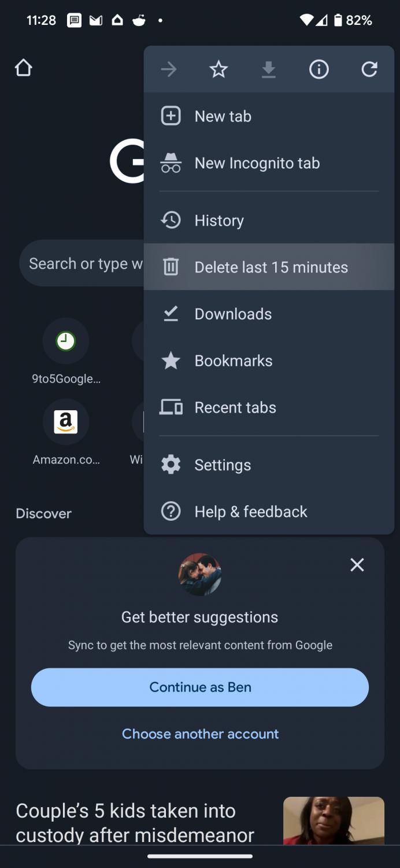Open Downloads from the menu

point(233,314)
